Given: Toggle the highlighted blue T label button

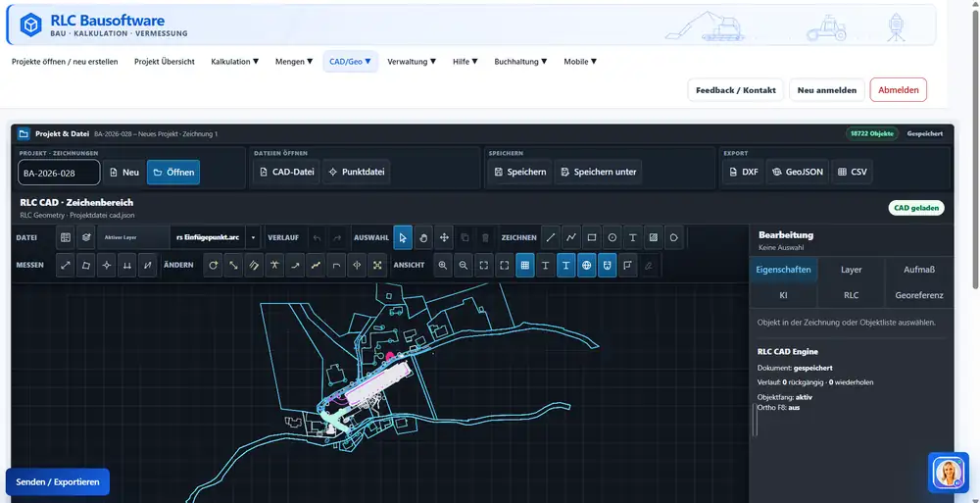Looking at the screenshot, I should point(565,266).
